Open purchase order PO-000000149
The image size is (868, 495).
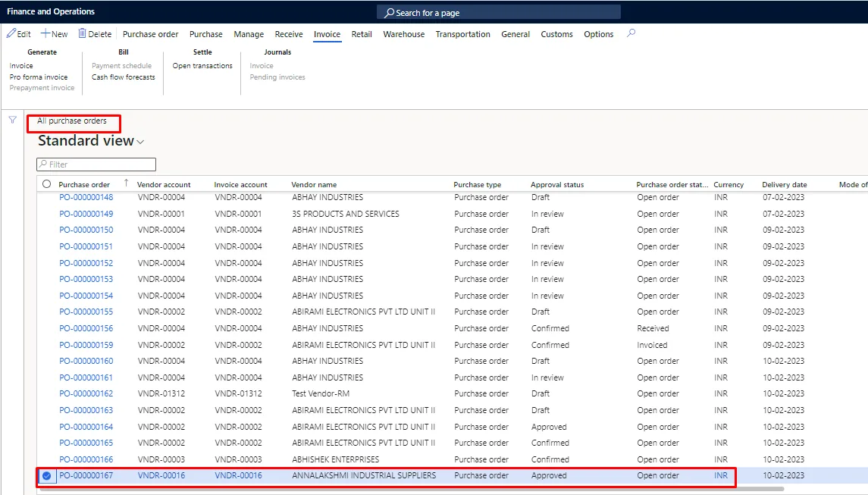coord(86,214)
